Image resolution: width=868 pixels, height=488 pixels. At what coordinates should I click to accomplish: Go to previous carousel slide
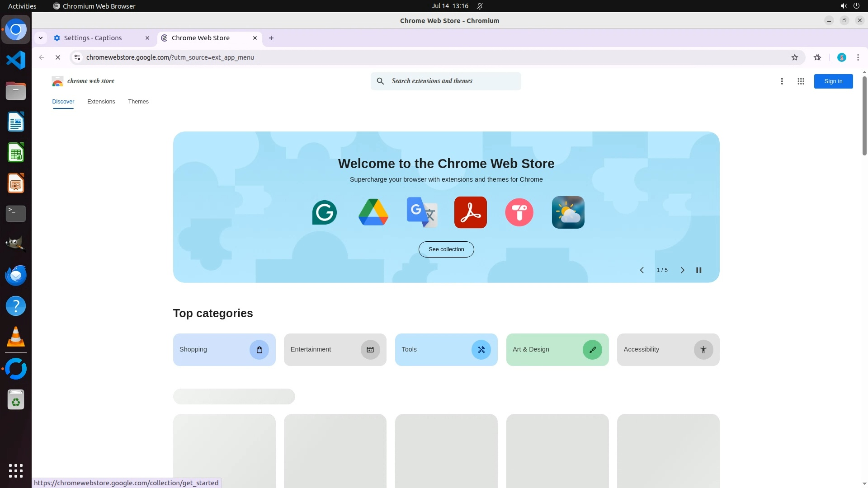pyautogui.click(x=642, y=270)
